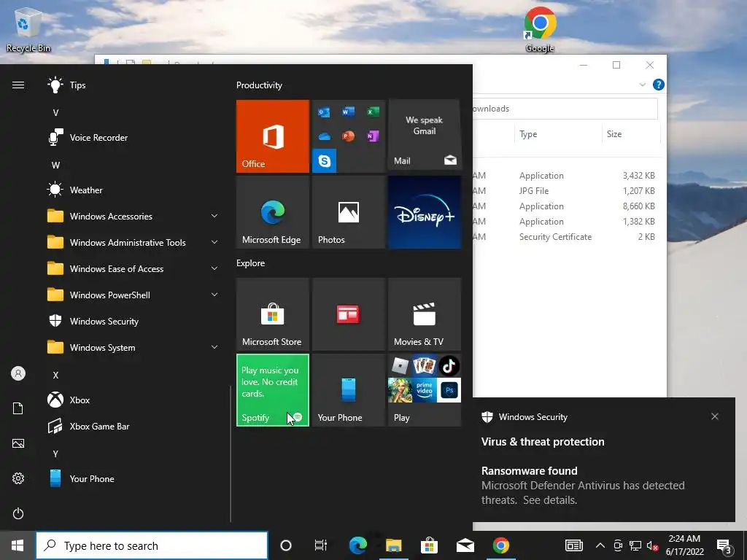Open Windows Security in the app list
Screen dimensions: 747x560
[x=133, y=322]
